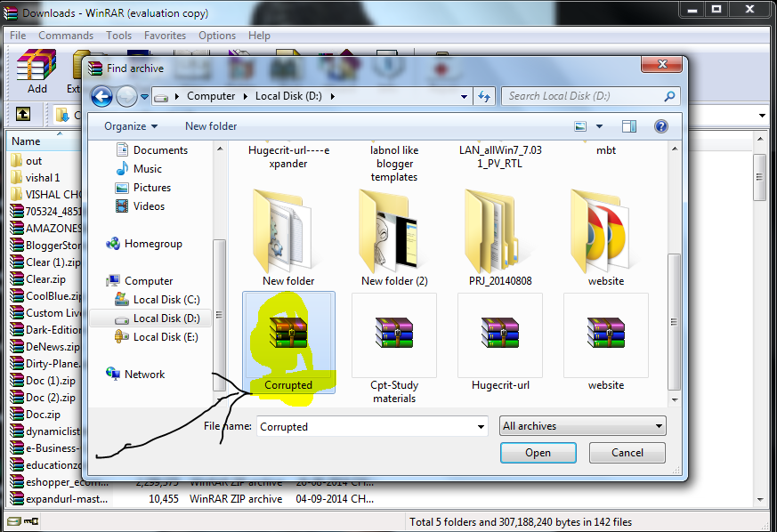Click the Help question mark icon
The height and width of the screenshot is (532, 777).
pyautogui.click(x=660, y=126)
